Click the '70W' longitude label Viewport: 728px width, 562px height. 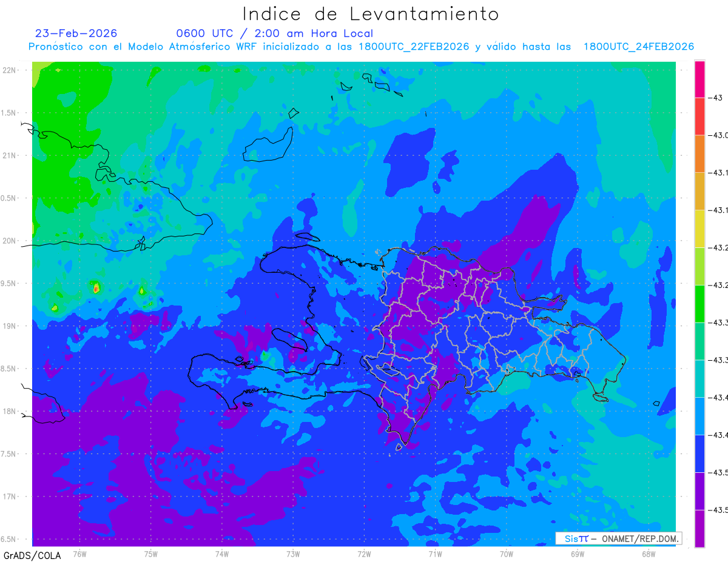[507, 554]
